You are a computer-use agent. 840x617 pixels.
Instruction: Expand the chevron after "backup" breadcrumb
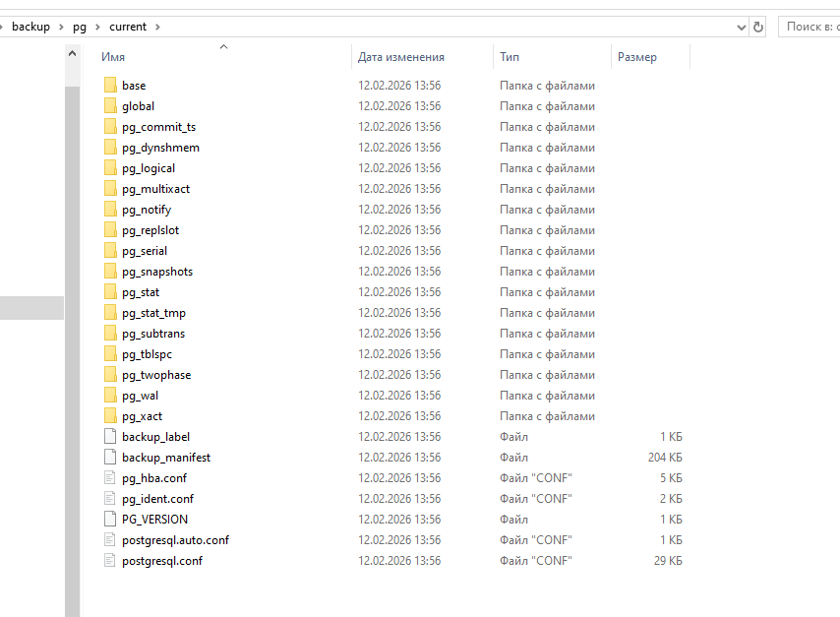coord(61,27)
